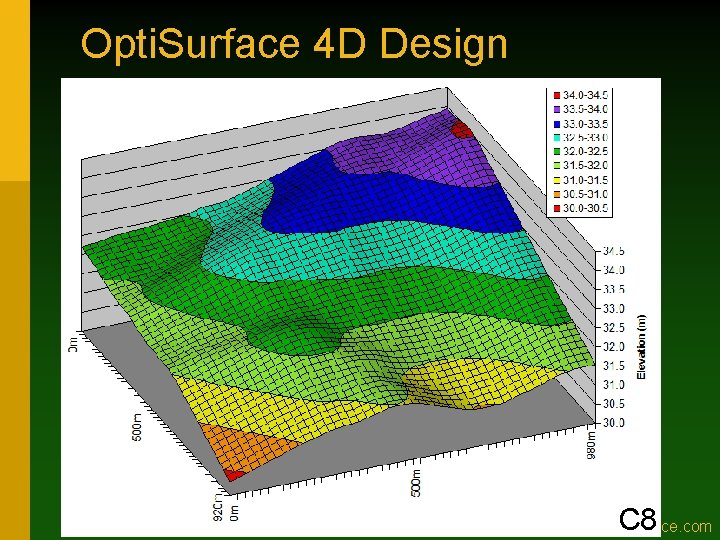720x540 pixels.
Task: Click the purple 33.5-34.0 legend swatch
Action: [x=557, y=110]
